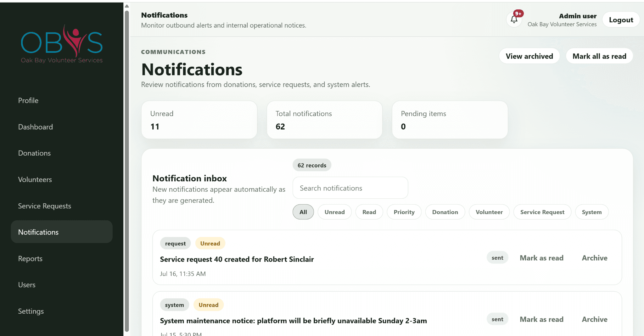The image size is (644, 336).
Task: Mark all notifications as read
Action: pos(599,56)
